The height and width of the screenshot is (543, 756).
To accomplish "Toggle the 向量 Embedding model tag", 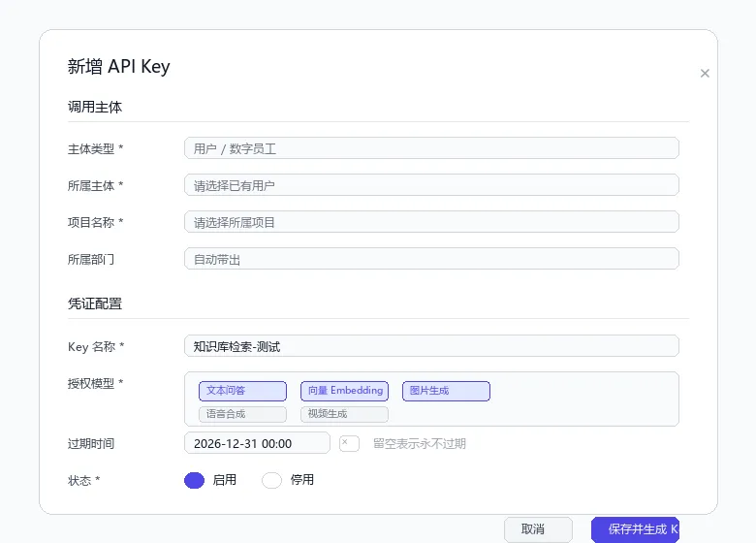I will pyautogui.click(x=344, y=391).
